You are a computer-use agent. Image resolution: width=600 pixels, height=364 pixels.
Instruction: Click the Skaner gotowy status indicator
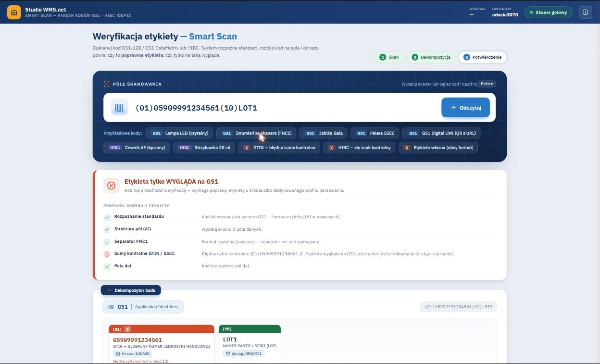pyautogui.click(x=548, y=13)
